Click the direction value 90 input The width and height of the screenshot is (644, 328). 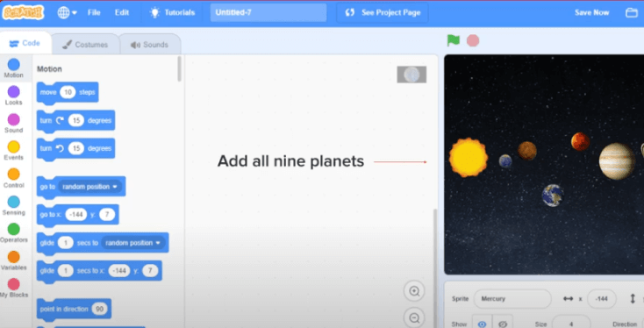(x=99, y=309)
